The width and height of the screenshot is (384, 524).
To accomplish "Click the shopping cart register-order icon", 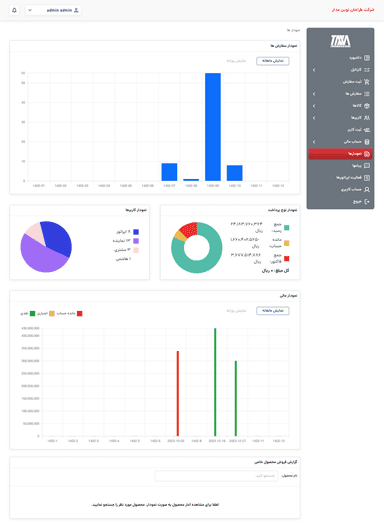I will click(367, 82).
